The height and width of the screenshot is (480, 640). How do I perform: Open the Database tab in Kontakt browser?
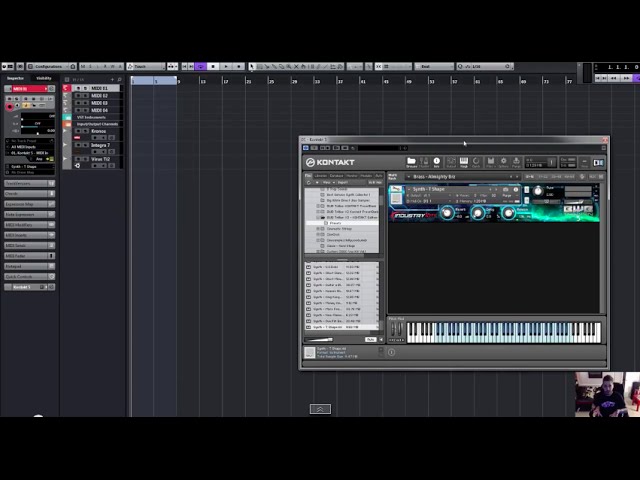point(336,176)
